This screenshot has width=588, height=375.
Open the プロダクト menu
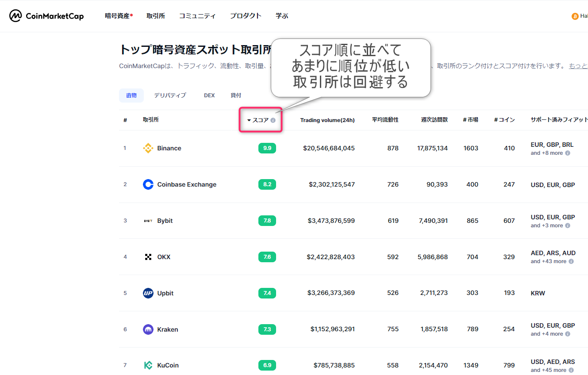pyautogui.click(x=246, y=16)
